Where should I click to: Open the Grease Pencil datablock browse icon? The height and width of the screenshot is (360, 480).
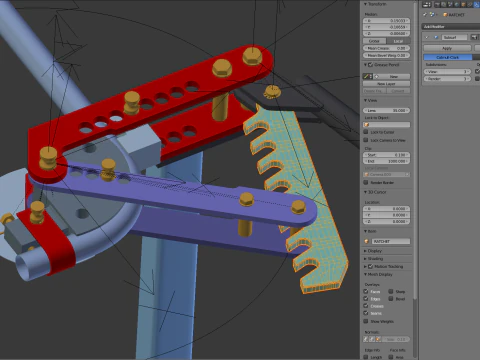[x=368, y=77]
